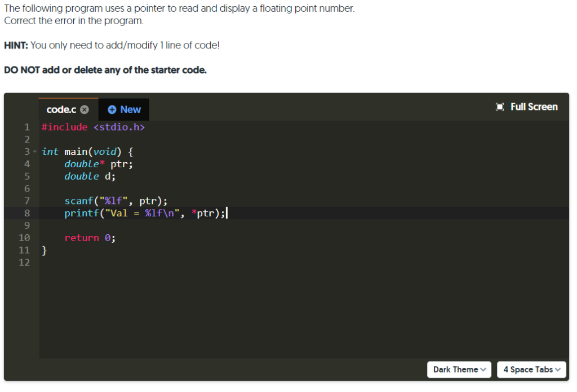
Task: Click the scanf function call on line 7
Action: point(78,201)
